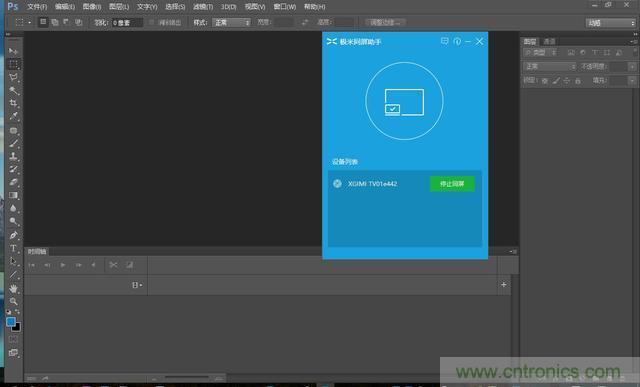Select the Horizontal Type tool

(13, 248)
